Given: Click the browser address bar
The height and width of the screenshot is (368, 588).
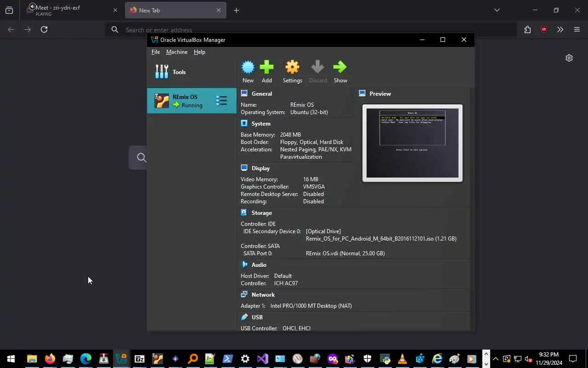Looking at the screenshot, I should [311, 29].
